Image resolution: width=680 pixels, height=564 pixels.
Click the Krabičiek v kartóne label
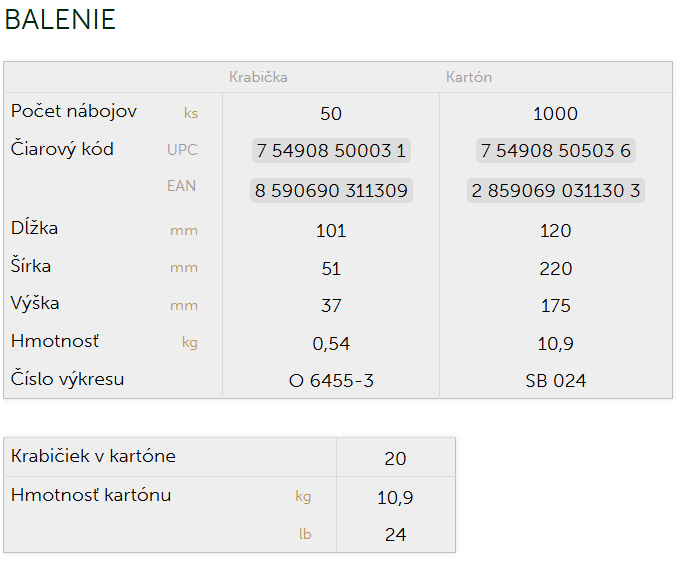click(x=93, y=456)
